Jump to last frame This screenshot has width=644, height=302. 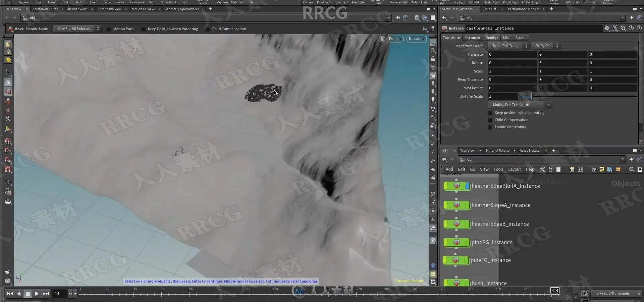pyautogui.click(x=46, y=294)
